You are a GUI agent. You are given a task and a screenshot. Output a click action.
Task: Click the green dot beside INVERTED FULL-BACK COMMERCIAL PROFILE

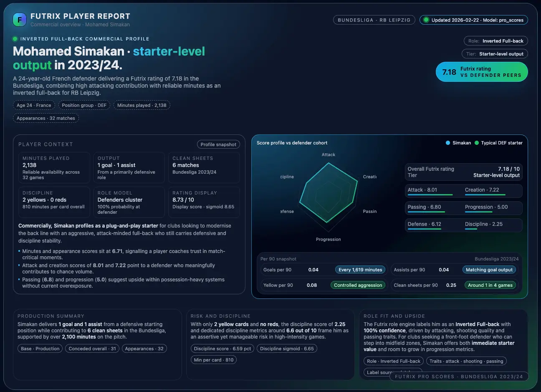14,39
